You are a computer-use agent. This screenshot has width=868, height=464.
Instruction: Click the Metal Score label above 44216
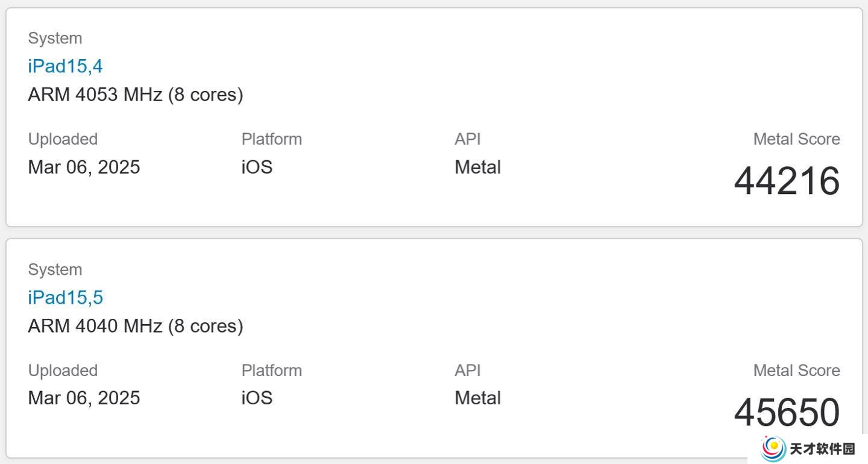796,139
